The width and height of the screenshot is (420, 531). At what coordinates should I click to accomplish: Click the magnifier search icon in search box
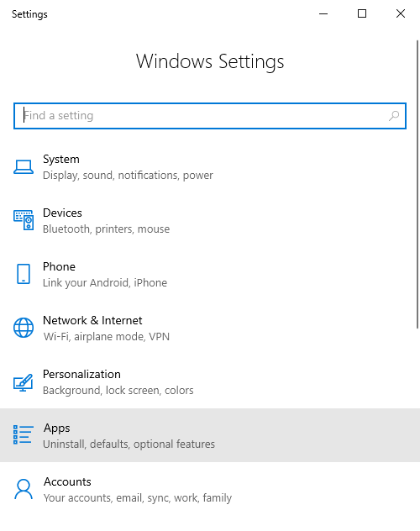click(394, 116)
